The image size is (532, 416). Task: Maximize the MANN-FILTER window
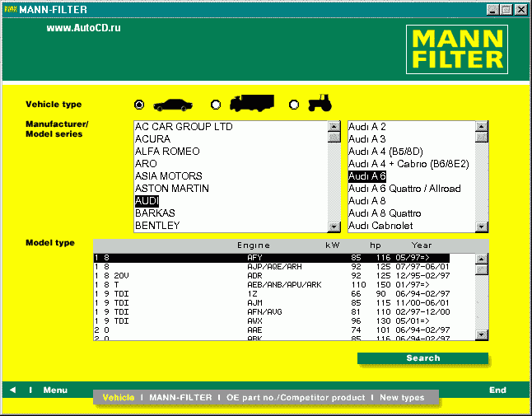point(506,10)
